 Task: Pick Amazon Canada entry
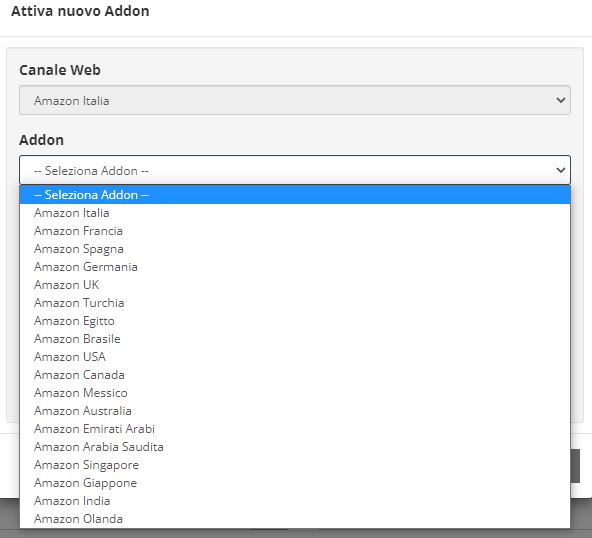point(294,375)
